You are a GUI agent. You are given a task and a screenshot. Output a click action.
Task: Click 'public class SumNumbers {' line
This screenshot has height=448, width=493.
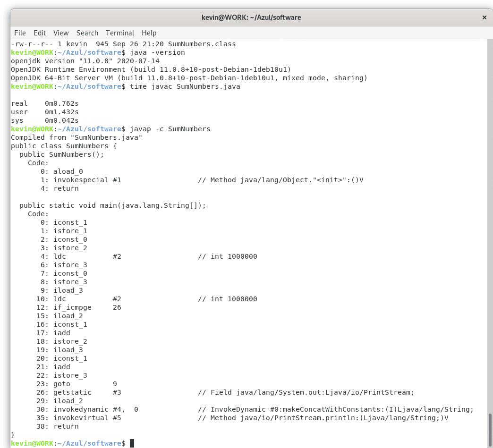pos(64,146)
